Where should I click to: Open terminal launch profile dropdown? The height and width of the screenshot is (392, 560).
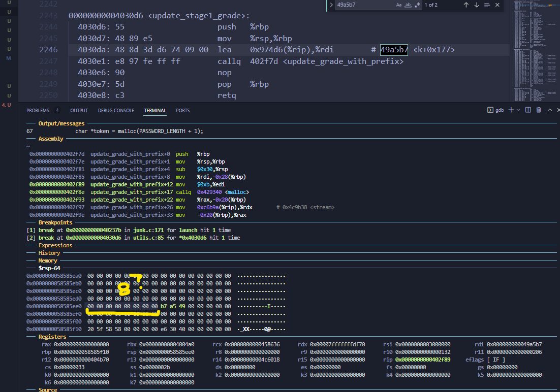(518, 110)
